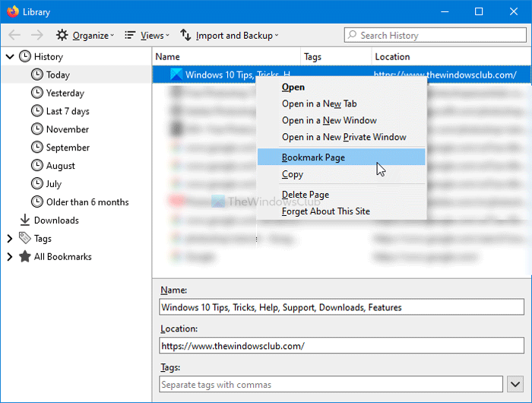Viewport: 532px width, 403px height.
Task: Select Forget About This Site option
Action: (x=325, y=211)
